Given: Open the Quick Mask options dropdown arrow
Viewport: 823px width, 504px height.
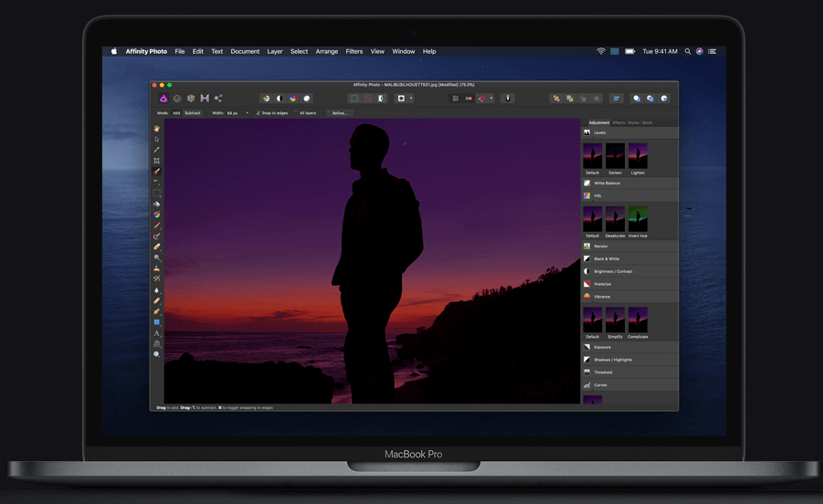Looking at the screenshot, I should click(411, 99).
